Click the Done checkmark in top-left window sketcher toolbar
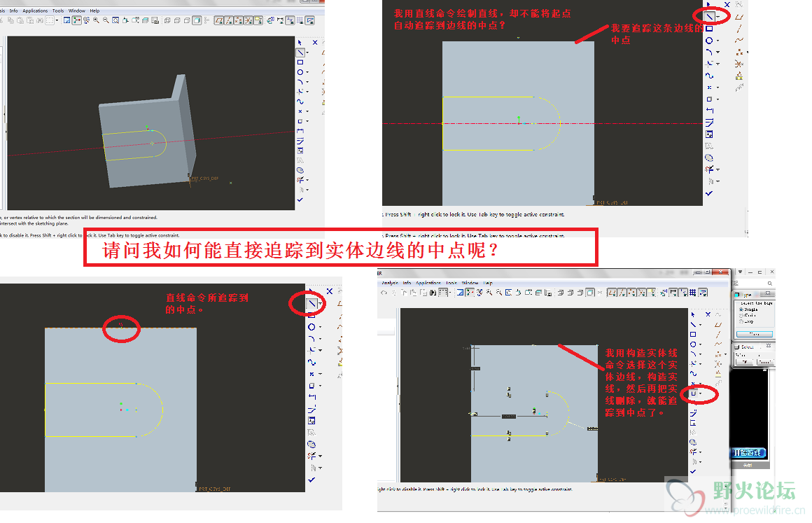The width and height of the screenshot is (812, 523). 300,200
